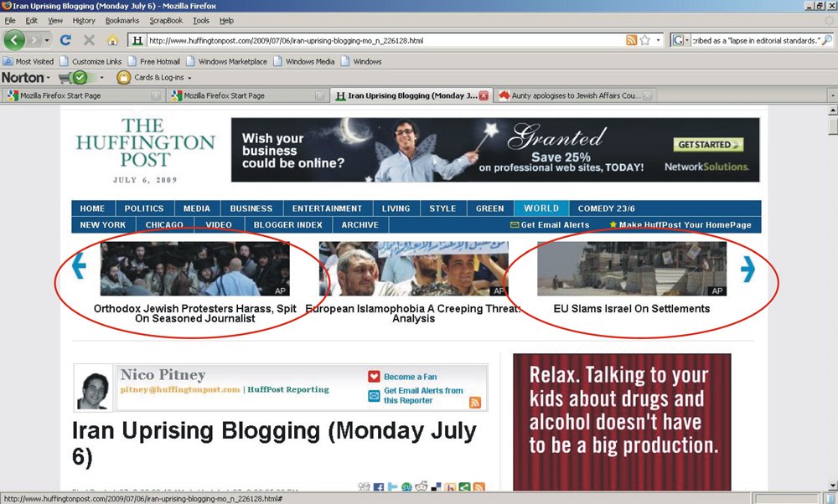Share article on Delicious icon
Screen dimensions: 838x504
point(436,487)
